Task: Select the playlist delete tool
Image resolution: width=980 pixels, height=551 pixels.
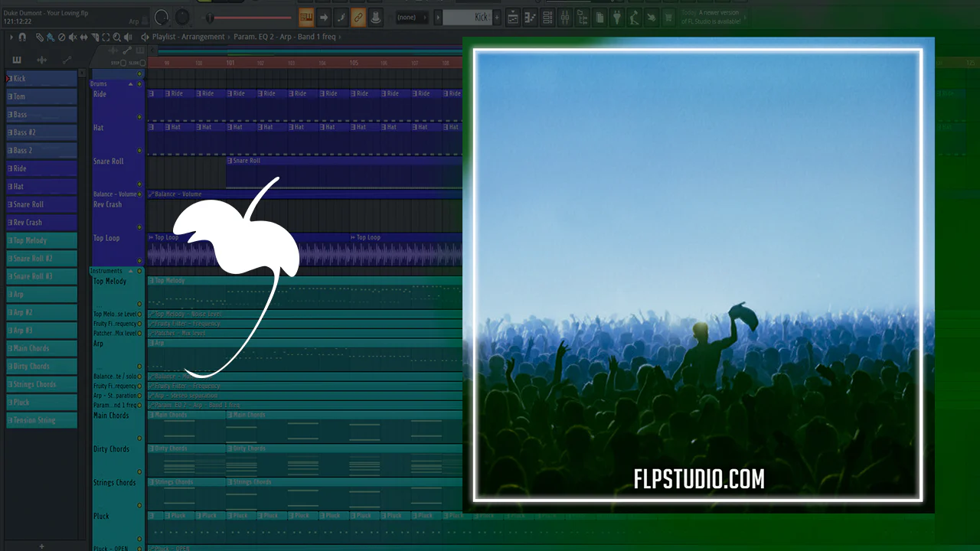Action: [x=62, y=37]
